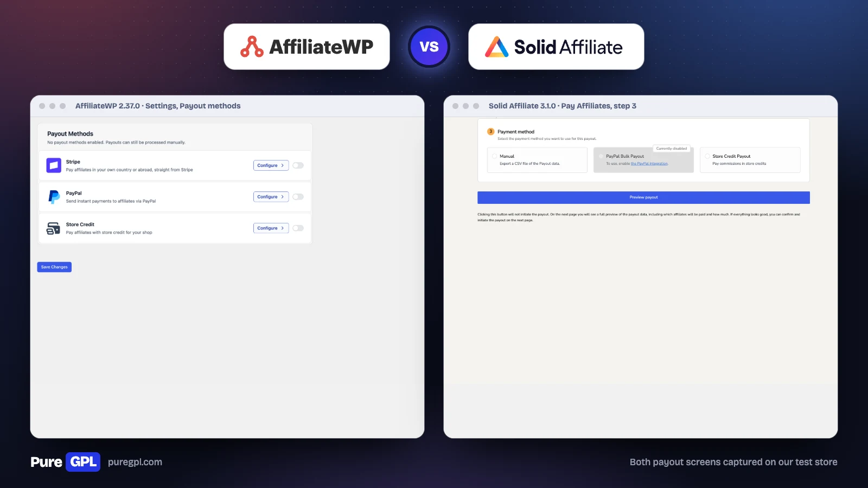This screenshot has width=868, height=488.
Task: Open Configure for Store Credit
Action: click(271, 228)
